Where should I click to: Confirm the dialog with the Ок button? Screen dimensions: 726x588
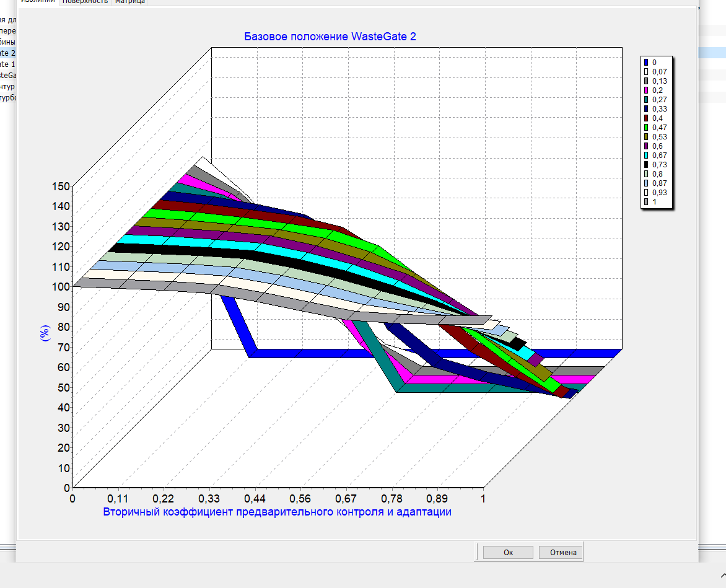coord(507,552)
